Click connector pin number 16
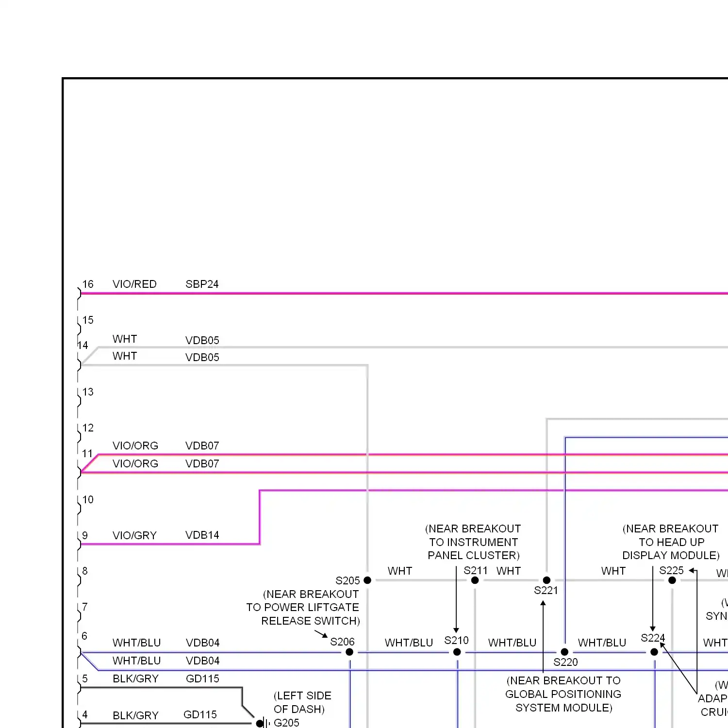The width and height of the screenshot is (728, 728). coord(88,284)
